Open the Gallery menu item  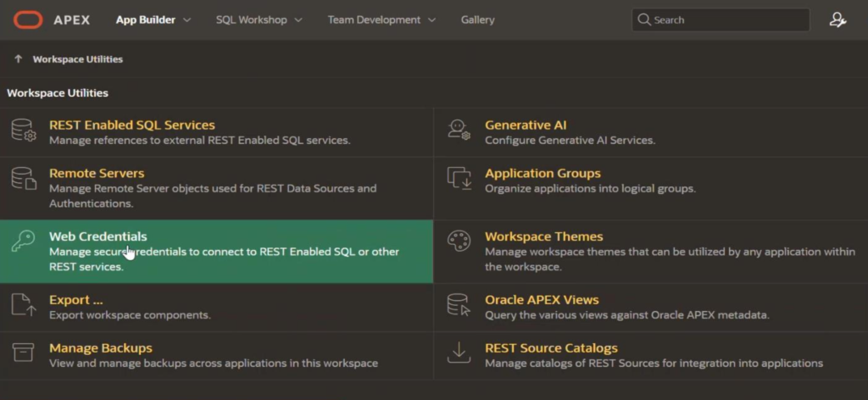click(477, 19)
